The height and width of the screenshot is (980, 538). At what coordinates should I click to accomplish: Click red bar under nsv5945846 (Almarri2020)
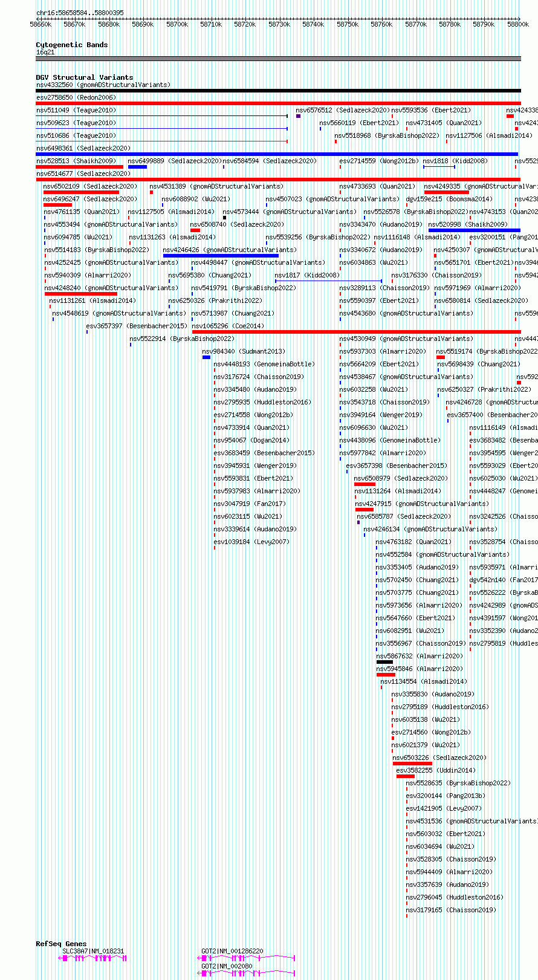(x=386, y=675)
